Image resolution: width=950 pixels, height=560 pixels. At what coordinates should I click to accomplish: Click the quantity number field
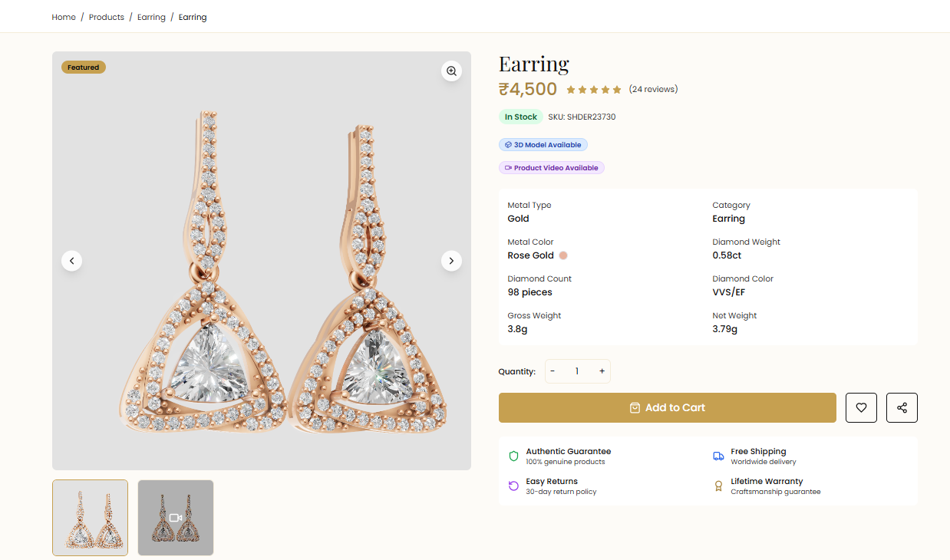click(577, 371)
